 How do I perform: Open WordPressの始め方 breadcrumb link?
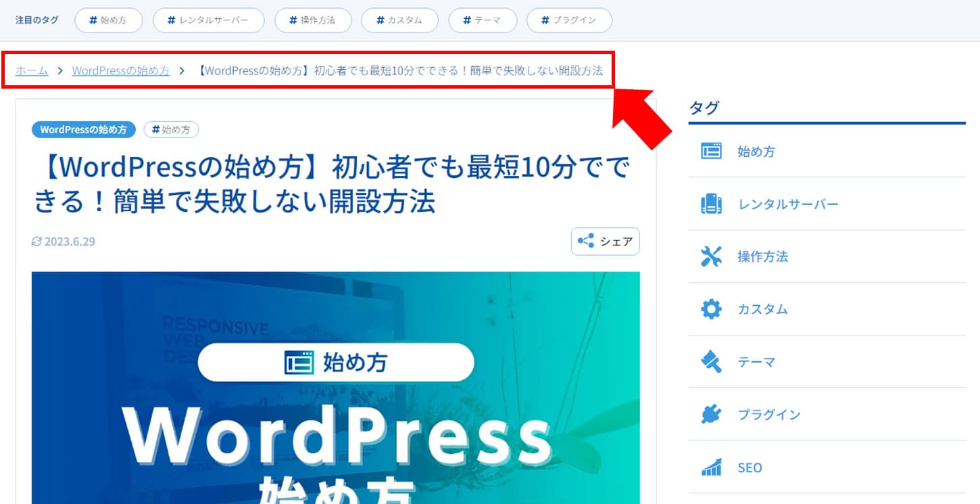[121, 70]
